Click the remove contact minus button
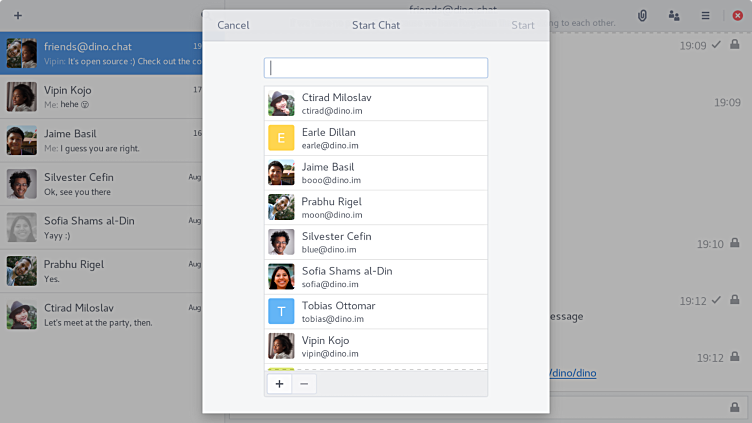Image resolution: width=752 pixels, height=423 pixels. [304, 384]
